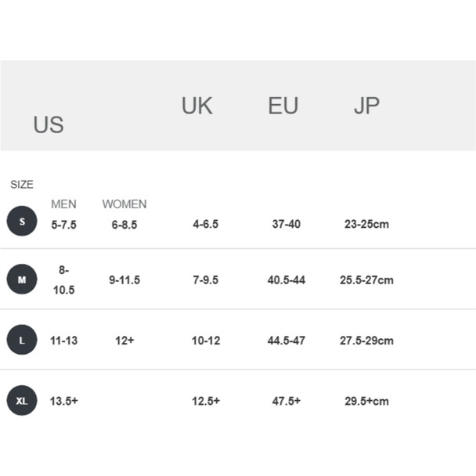
Task: Select the EU column header
Action: [283, 106]
